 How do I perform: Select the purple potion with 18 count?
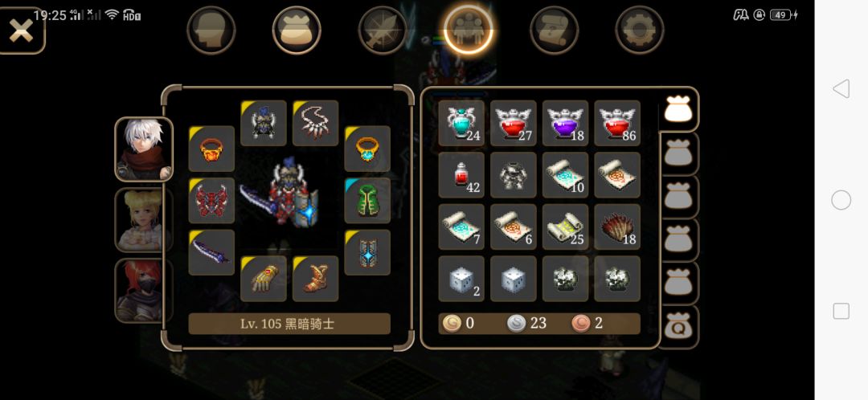[x=565, y=123]
